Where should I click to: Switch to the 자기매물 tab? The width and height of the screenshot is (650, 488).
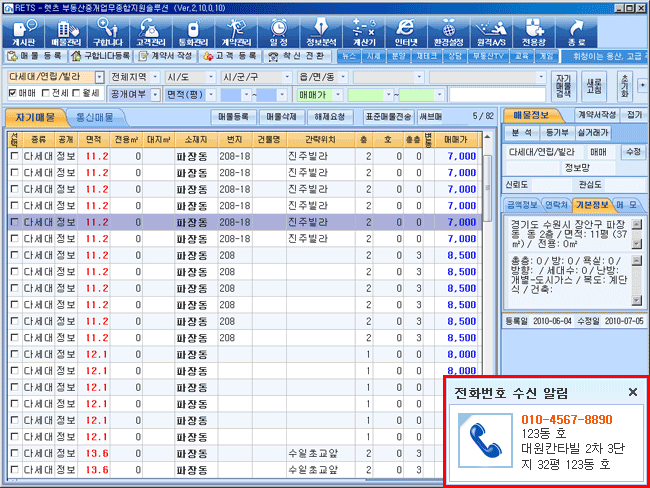coord(35,117)
